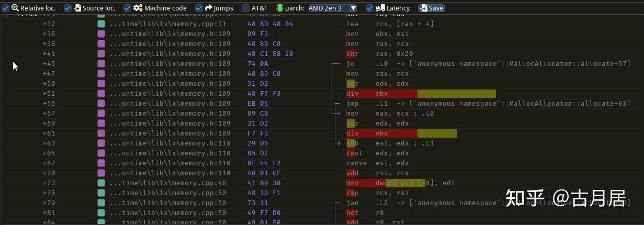This screenshot has width=644, height=225.
Task: Click the purple source marker at offset +65
Action: pyautogui.click(x=101, y=153)
